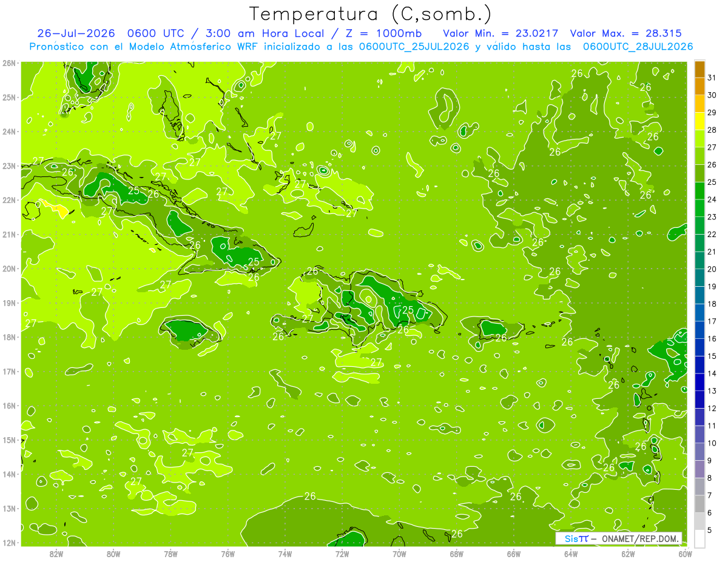Click the brown swatch above 31 on colorbar
This screenshot has height=562, width=728.
699,70
